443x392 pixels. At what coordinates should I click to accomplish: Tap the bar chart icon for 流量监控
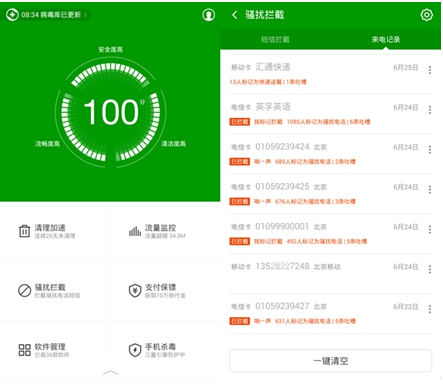(x=135, y=231)
